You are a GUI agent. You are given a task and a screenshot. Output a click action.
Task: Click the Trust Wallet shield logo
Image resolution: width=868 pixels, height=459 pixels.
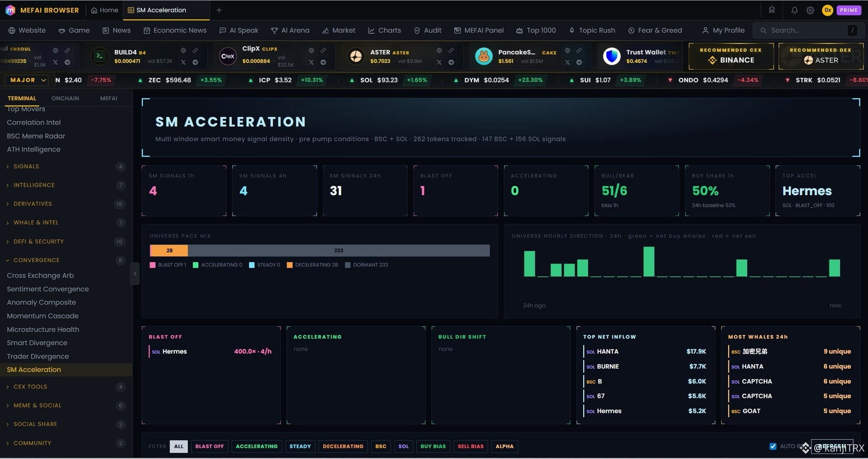(x=612, y=56)
